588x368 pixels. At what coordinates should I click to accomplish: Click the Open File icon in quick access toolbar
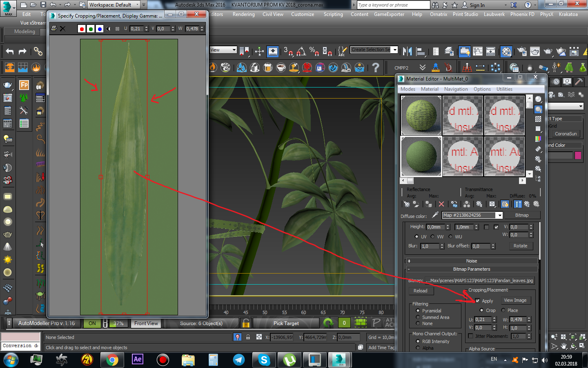coord(33,5)
